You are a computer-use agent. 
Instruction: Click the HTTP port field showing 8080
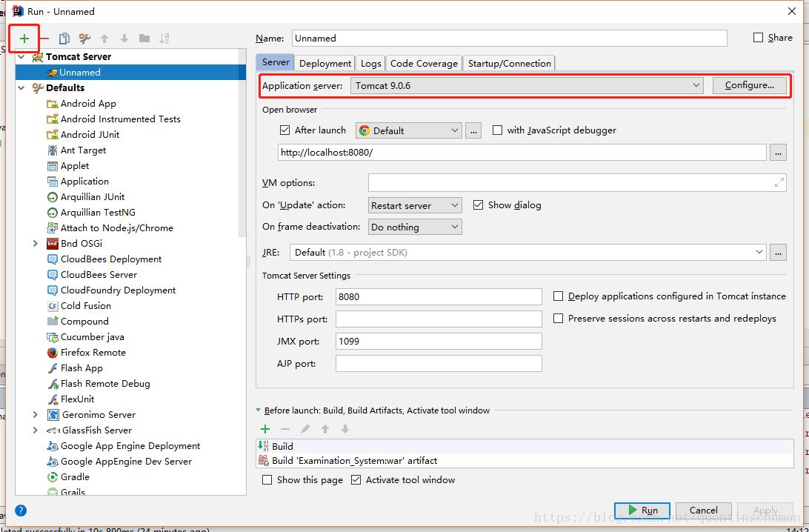pos(439,296)
